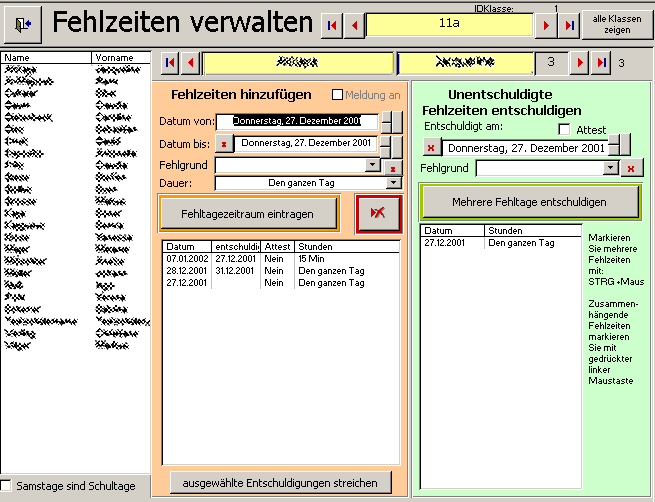Image resolution: width=655 pixels, height=502 pixels.
Task: Jump to last student record
Action: [601, 64]
